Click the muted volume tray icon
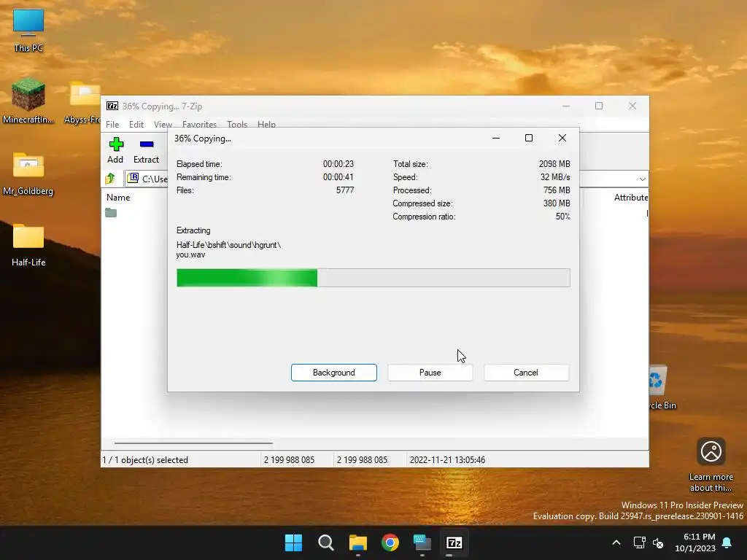 [658, 542]
